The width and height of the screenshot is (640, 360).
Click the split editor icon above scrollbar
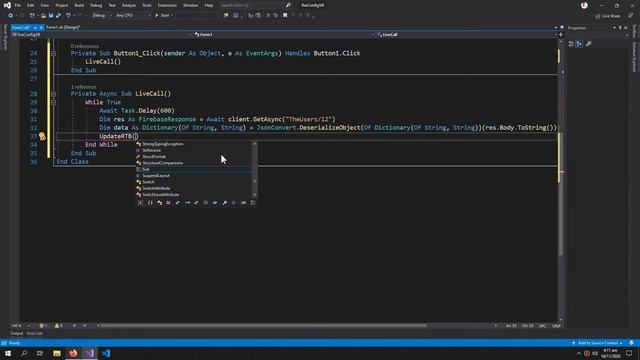click(561, 35)
